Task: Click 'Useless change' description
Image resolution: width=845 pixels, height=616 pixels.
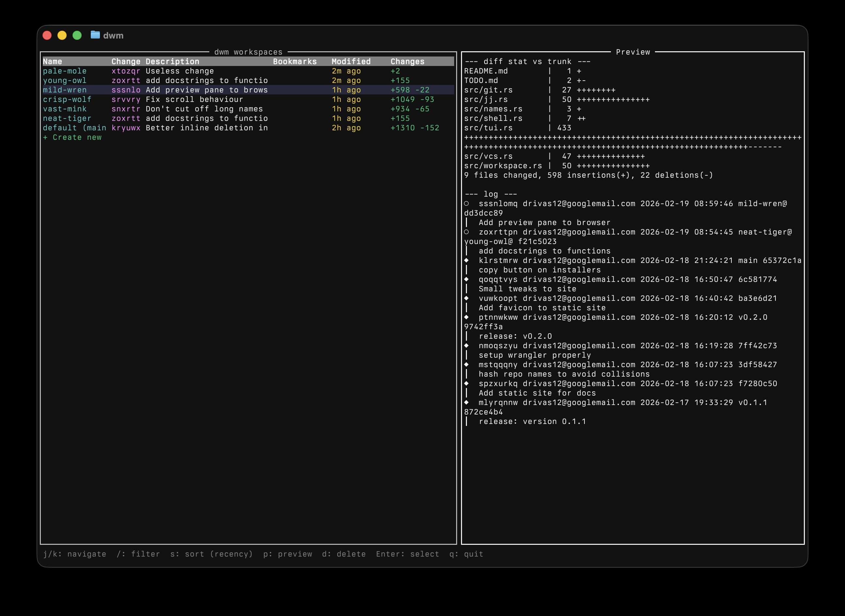Action: coord(180,71)
